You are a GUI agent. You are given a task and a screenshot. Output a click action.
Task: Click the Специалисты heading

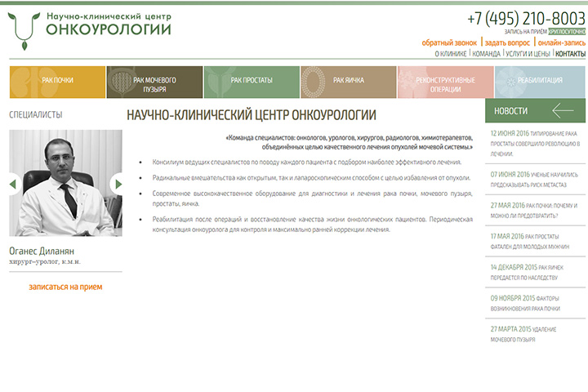[x=36, y=115]
